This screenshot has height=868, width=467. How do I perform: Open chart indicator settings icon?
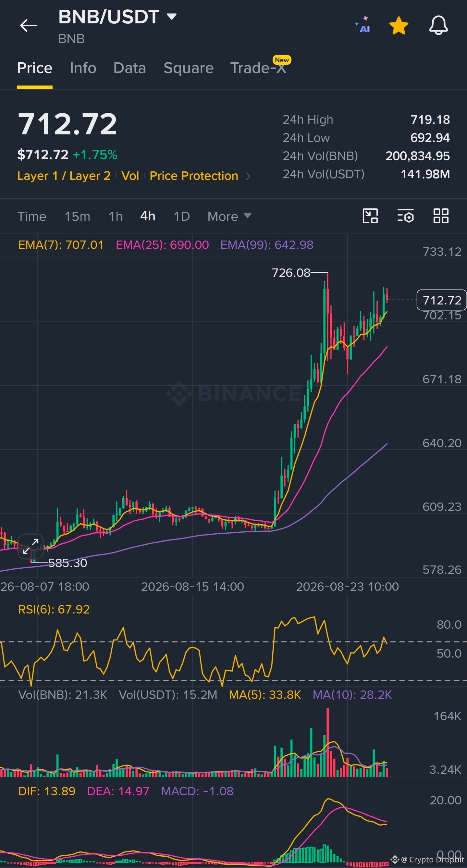coord(405,216)
